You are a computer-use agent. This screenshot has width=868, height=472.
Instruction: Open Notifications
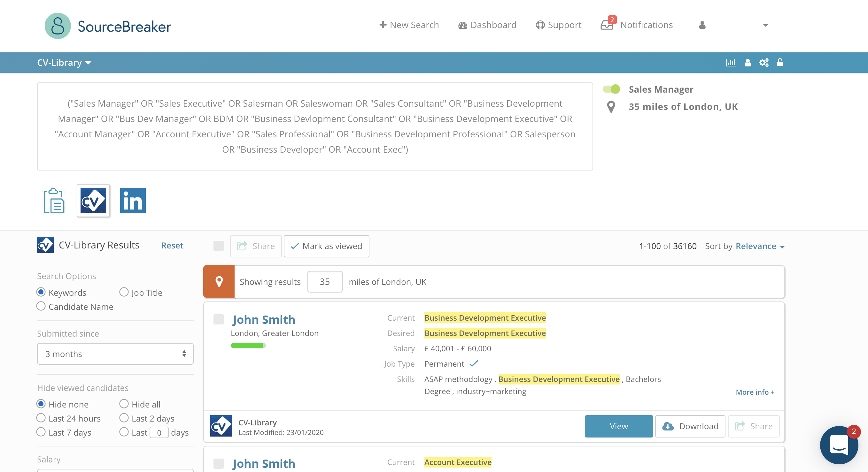[646, 25]
